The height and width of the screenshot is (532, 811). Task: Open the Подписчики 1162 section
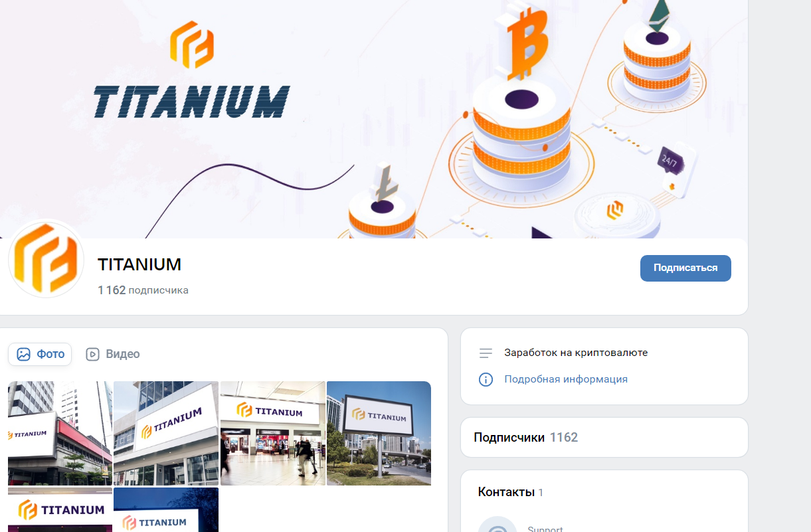point(525,437)
